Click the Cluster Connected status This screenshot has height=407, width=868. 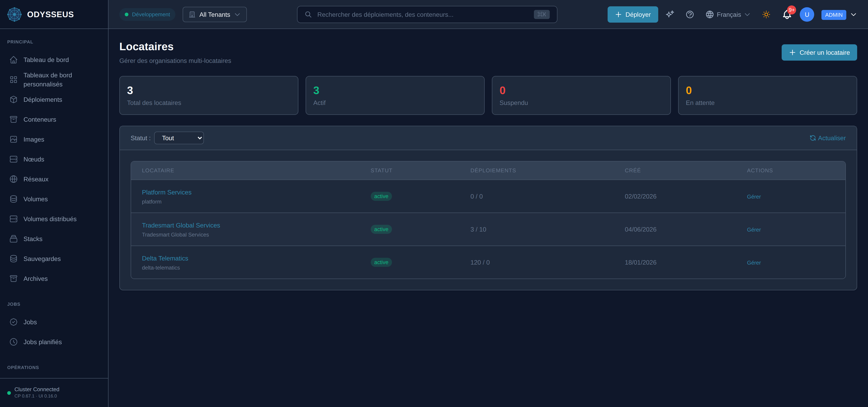[x=37, y=389]
